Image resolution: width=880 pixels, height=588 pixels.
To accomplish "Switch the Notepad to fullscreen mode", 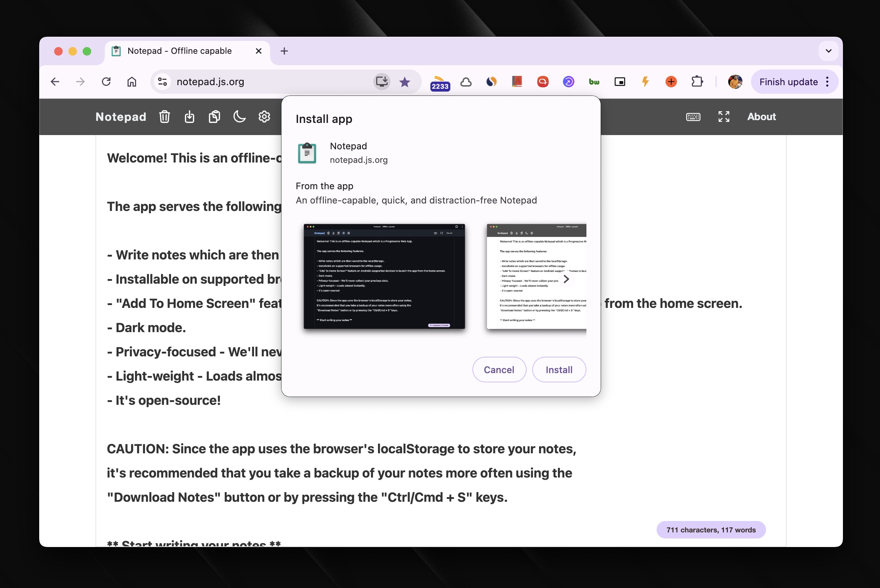I will coord(724,117).
